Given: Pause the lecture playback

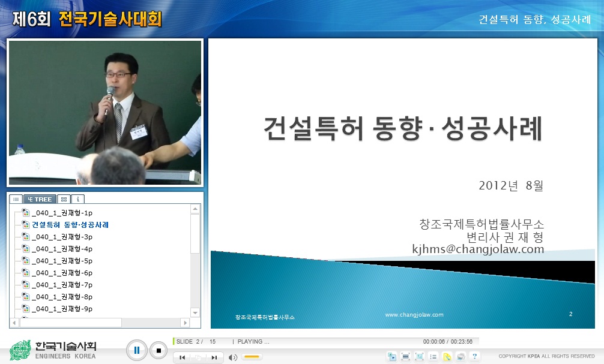Looking at the screenshot, I should (137, 350).
